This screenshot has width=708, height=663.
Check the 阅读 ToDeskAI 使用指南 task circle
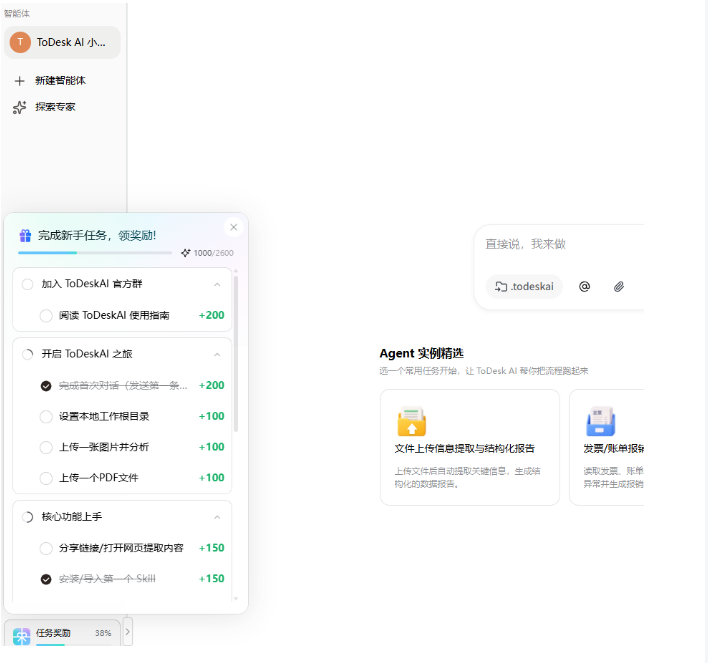[46, 315]
